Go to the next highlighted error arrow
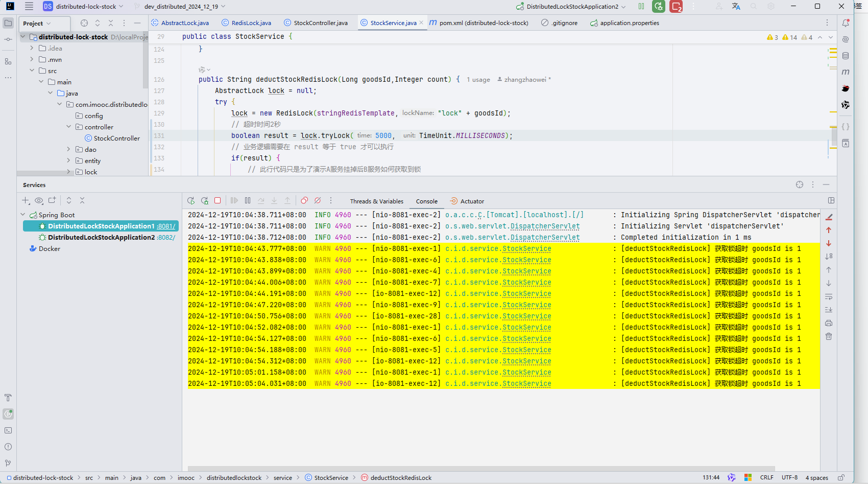The image size is (868, 484). [831, 37]
